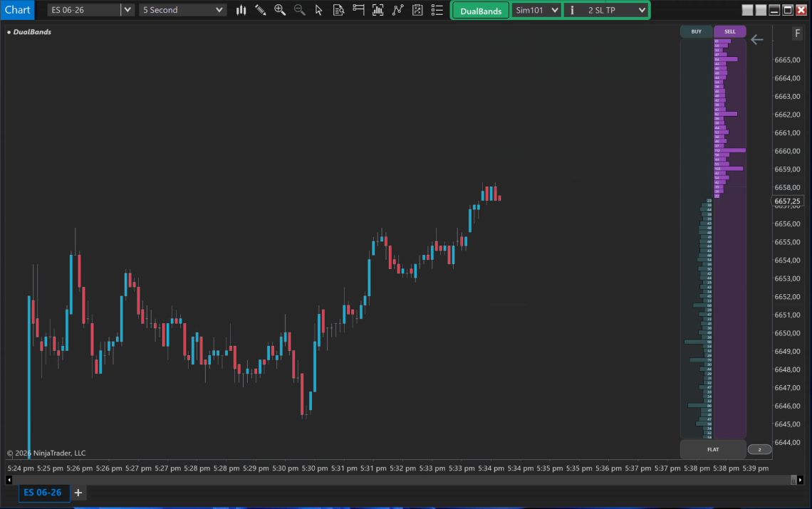
Task: Select the drawing tools pencil icon
Action: click(261, 10)
